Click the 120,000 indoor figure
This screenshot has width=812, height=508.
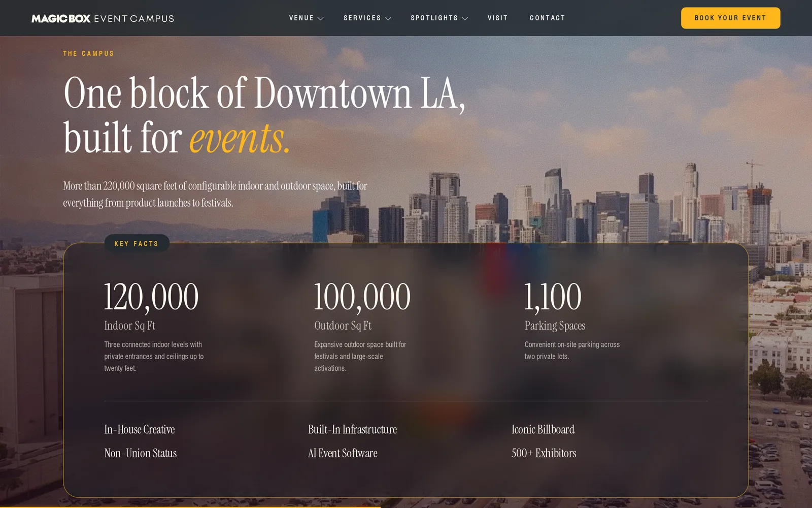pyautogui.click(x=151, y=297)
